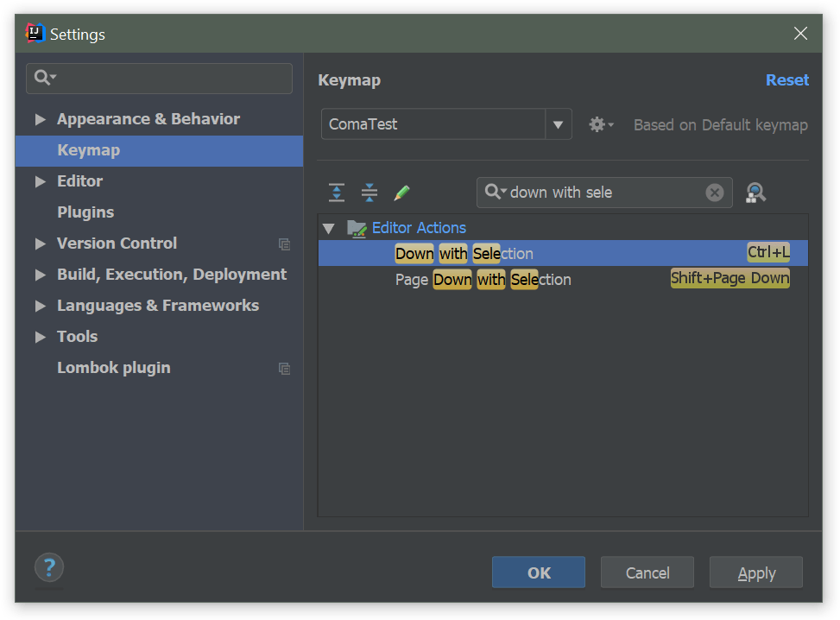Select the Tools category label
The image size is (840, 620).
pyautogui.click(x=77, y=337)
